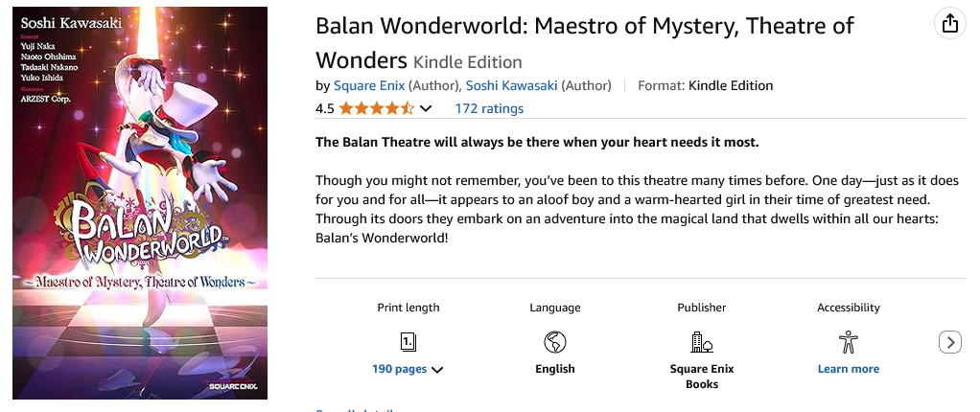Click the accessibility person icon
Image resolution: width=980 pixels, height=412 pixels.
pyautogui.click(x=848, y=341)
